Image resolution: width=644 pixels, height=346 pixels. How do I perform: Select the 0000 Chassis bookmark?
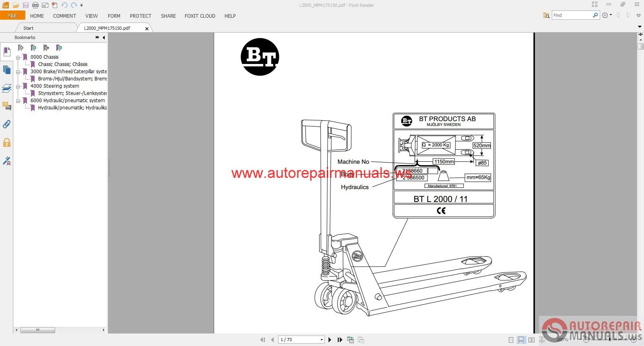pyautogui.click(x=44, y=57)
